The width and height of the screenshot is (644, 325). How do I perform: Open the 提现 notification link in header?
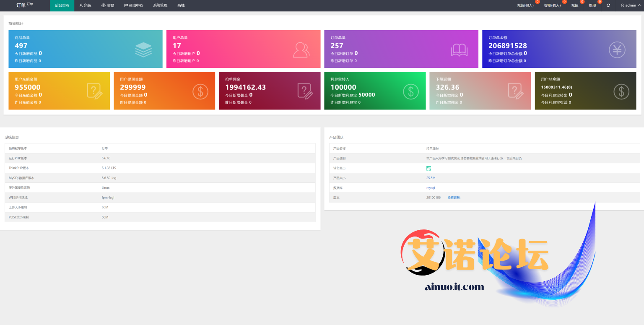coord(592,5)
